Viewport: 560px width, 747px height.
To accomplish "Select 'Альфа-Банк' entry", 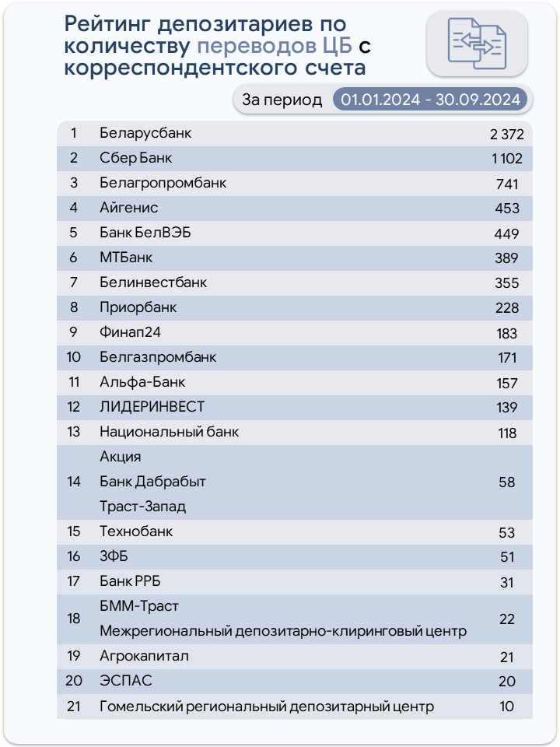I will (142, 382).
